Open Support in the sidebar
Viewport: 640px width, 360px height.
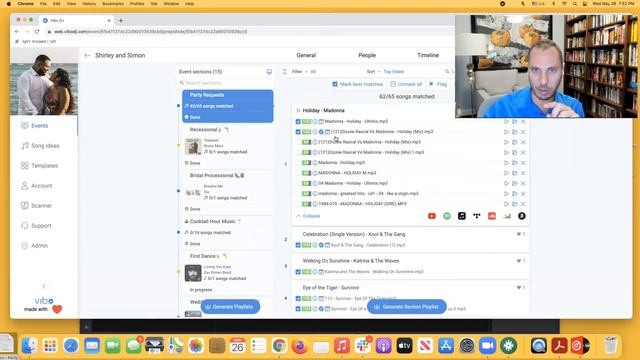36,226
